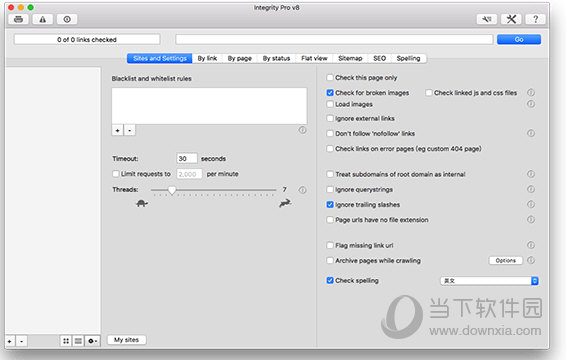
Task: Switch sidebar to grid view icon
Action: pyautogui.click(x=66, y=341)
